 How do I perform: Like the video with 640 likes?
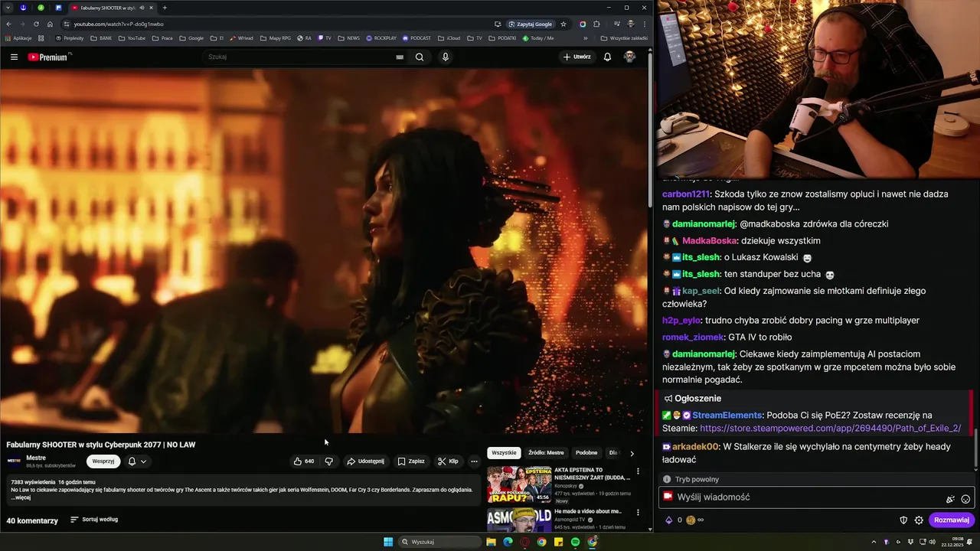[x=304, y=461]
